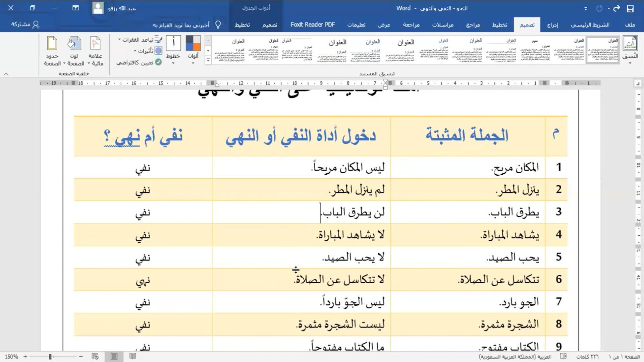The image size is (644, 362).
Task: Click the ruler tab selector icon at right edge
Action: click(638, 83)
